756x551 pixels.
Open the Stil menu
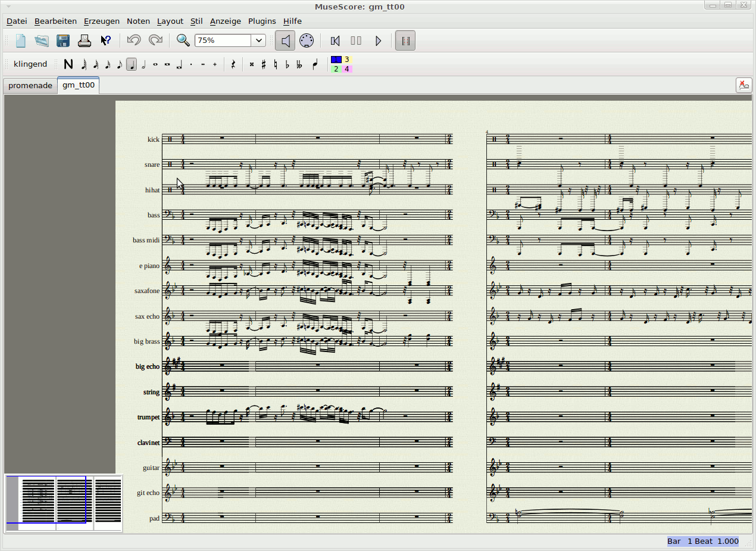pos(196,21)
